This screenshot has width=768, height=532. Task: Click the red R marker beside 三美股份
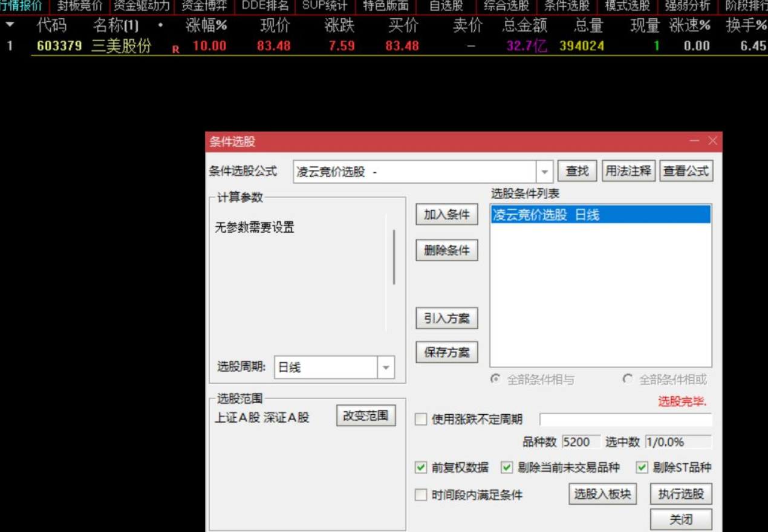pyautogui.click(x=175, y=49)
